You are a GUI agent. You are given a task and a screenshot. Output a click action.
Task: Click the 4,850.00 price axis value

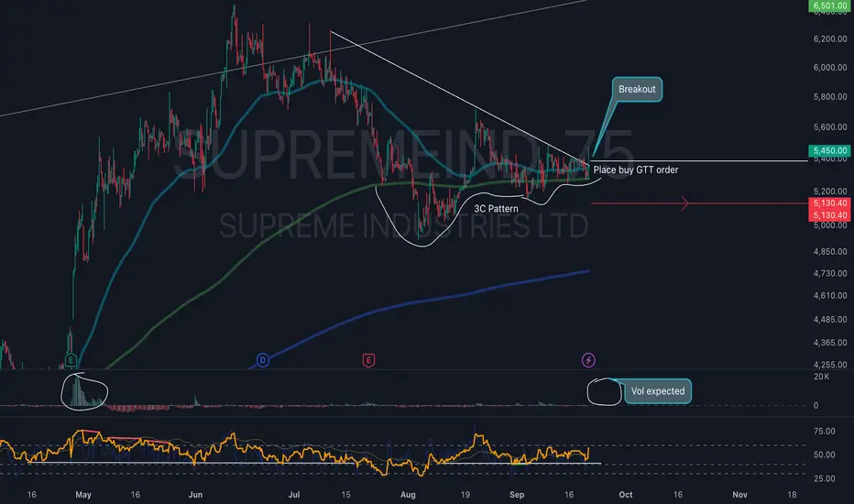830,252
